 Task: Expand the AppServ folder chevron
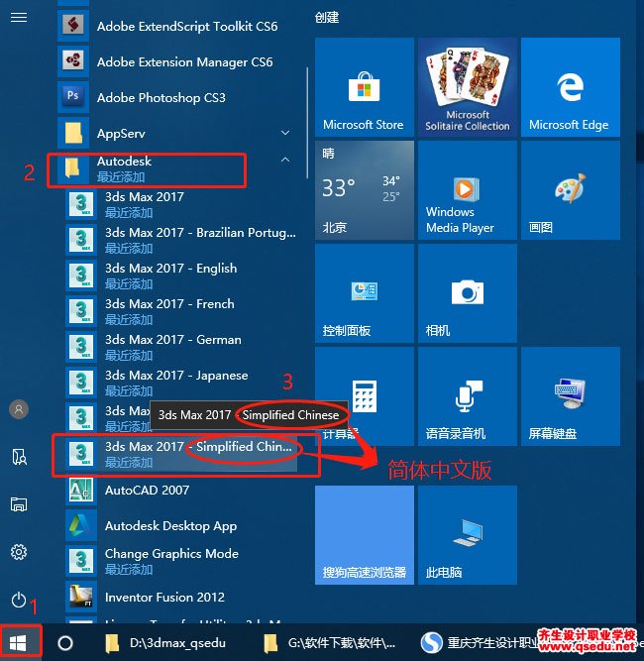coord(285,133)
